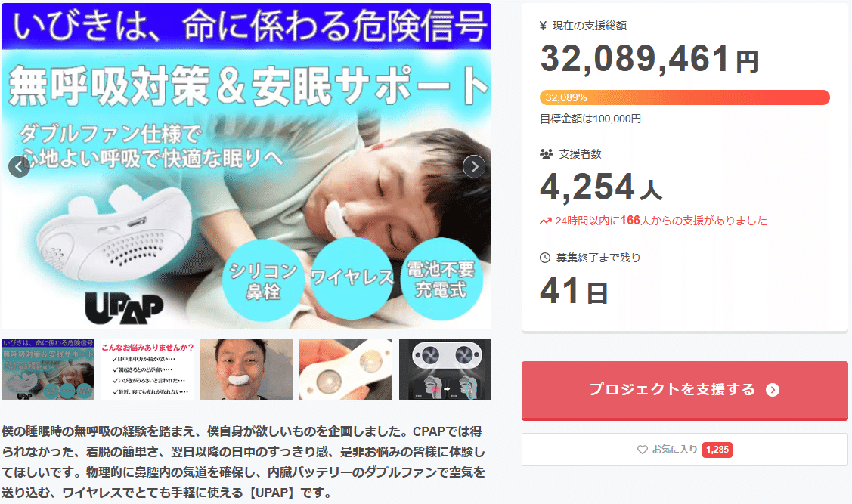The height and width of the screenshot is (504, 852).
Task: Click the お気に入り button
Action: click(x=685, y=450)
